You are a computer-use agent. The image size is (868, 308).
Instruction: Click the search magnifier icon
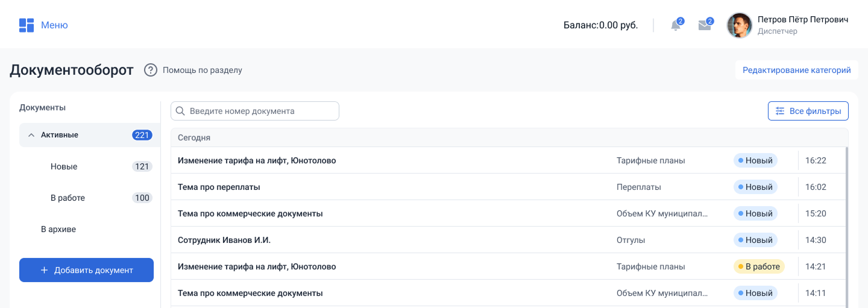(x=180, y=112)
